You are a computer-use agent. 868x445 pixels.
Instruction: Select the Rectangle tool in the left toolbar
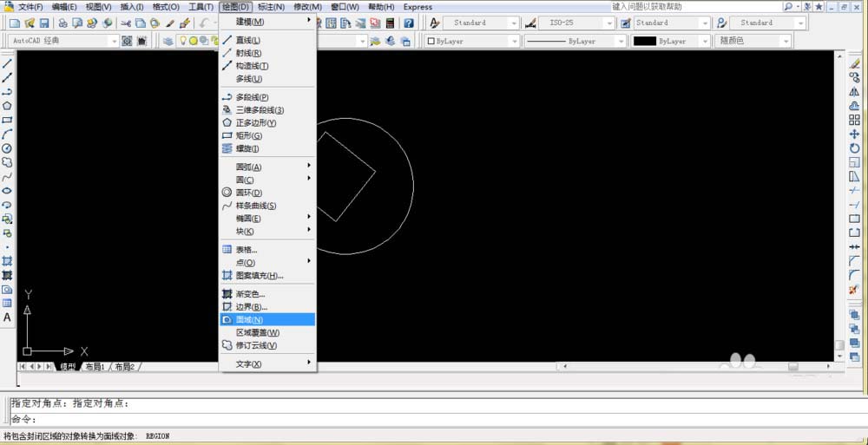point(7,120)
